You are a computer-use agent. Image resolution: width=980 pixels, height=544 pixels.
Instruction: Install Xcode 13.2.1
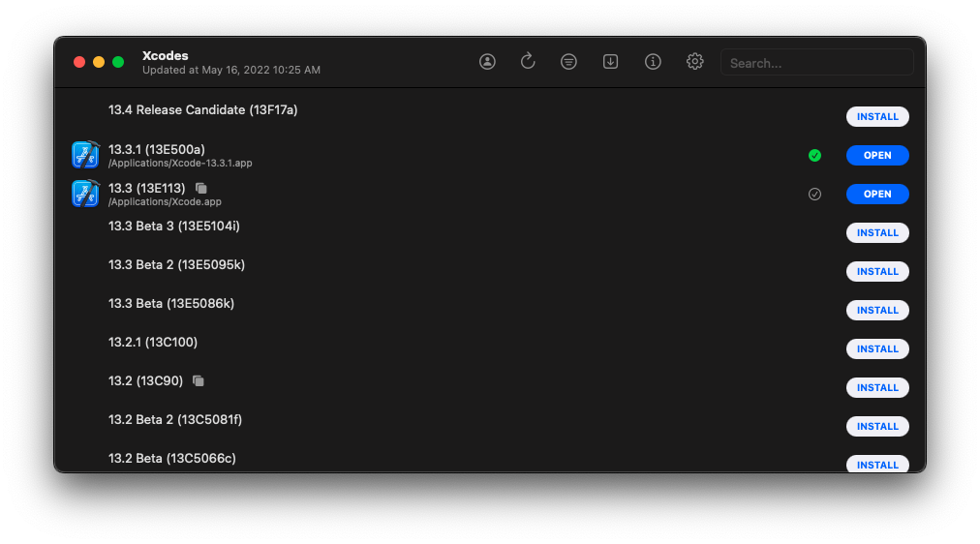[877, 349]
